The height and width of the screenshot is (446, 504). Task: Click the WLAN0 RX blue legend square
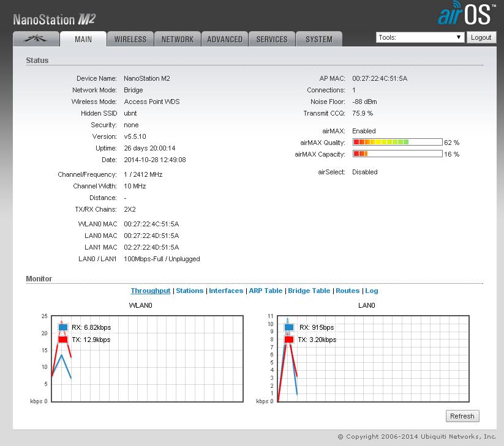click(63, 327)
